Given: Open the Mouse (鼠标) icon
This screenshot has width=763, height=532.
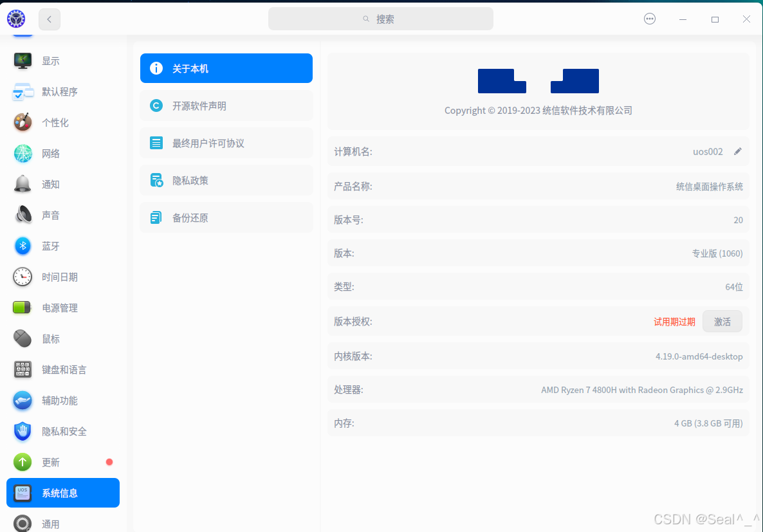Looking at the screenshot, I should [23, 338].
